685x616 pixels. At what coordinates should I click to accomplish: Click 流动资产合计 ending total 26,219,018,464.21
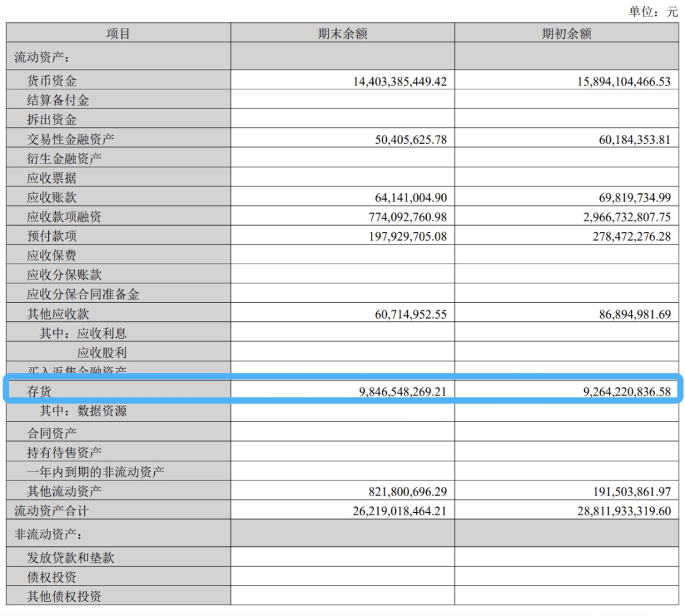pyautogui.click(x=400, y=511)
